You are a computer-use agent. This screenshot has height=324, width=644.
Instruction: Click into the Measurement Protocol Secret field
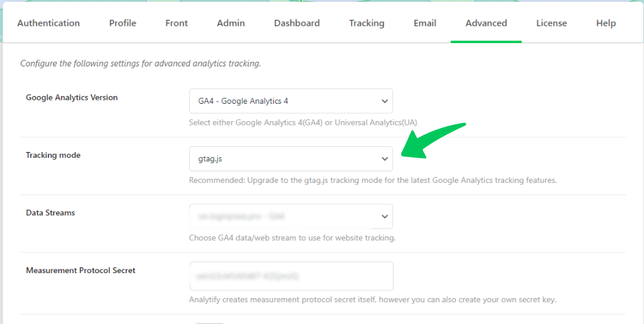pos(291,276)
